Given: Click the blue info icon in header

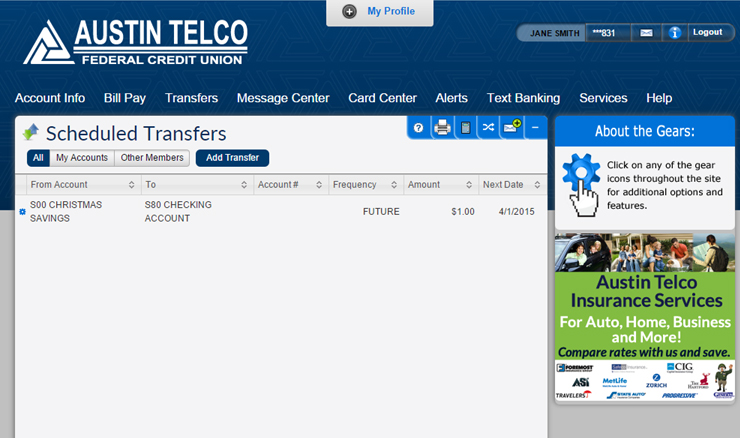Looking at the screenshot, I should pyautogui.click(x=674, y=33).
